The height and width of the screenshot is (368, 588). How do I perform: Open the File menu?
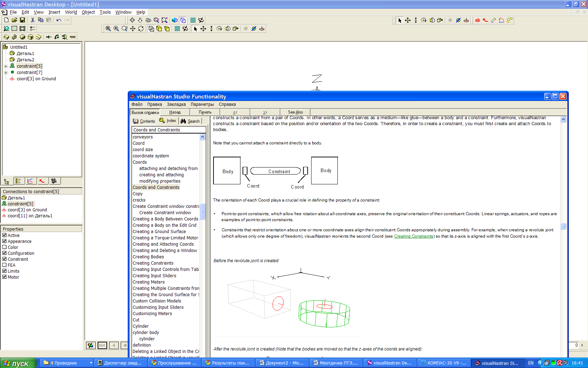click(13, 12)
